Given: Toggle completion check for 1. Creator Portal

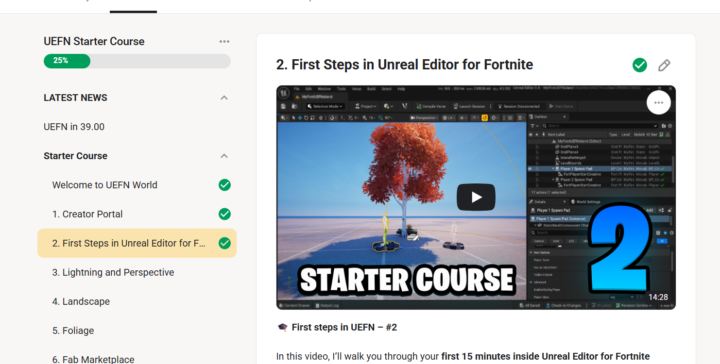Looking at the screenshot, I should [225, 214].
